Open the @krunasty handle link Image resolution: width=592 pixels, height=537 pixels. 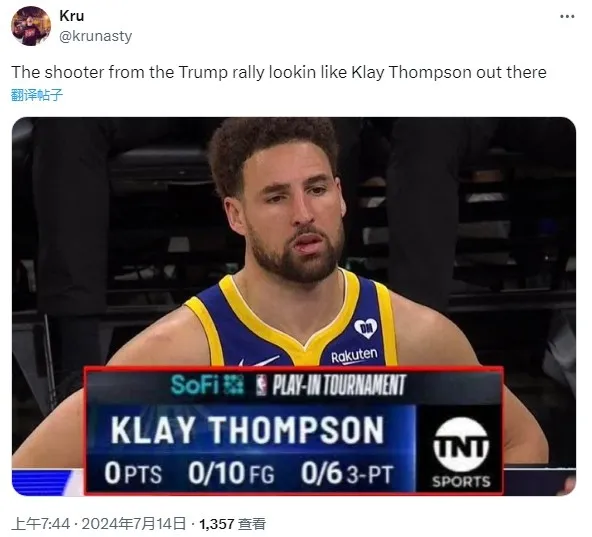tap(96, 36)
